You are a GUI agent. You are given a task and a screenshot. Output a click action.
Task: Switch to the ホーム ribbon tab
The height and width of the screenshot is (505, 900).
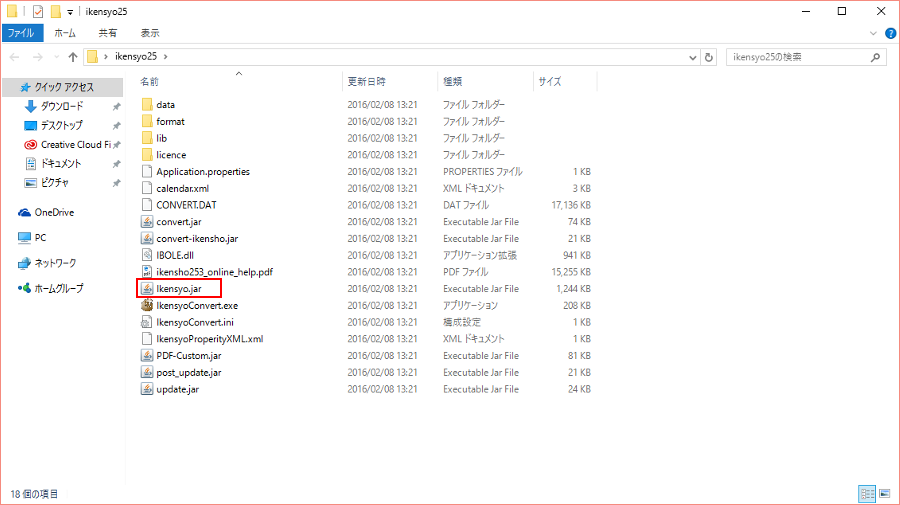point(65,33)
